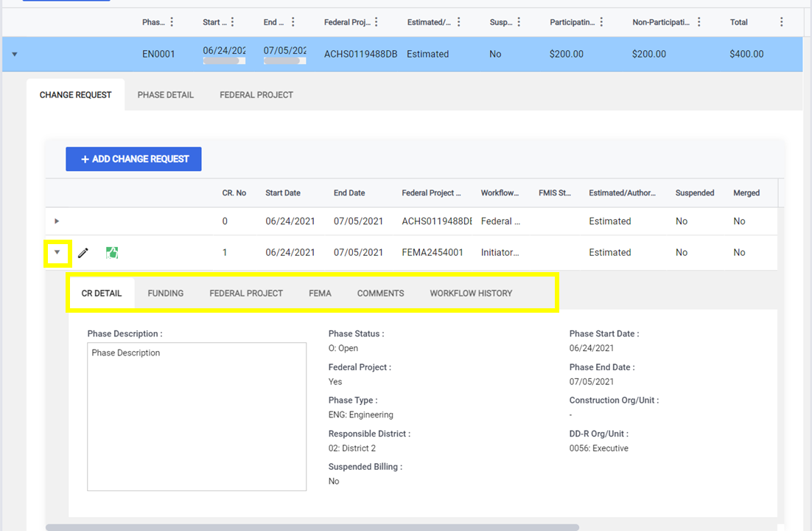This screenshot has width=812, height=531.
Task: Click the 02: District 2 value
Action: [x=351, y=448]
